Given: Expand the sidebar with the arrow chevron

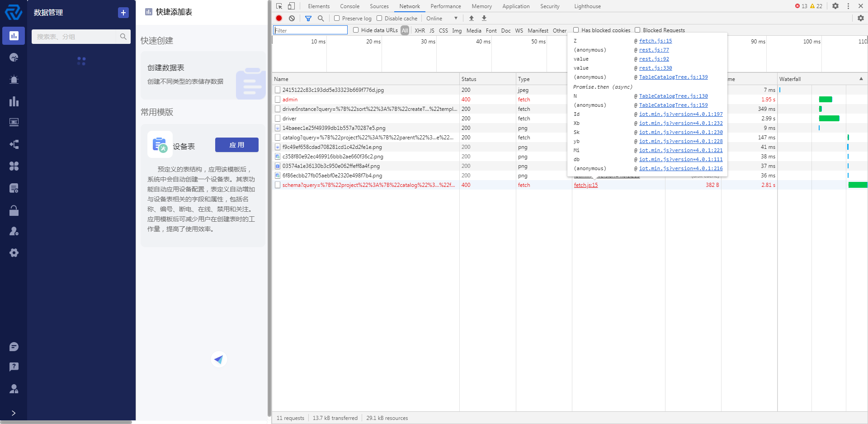Looking at the screenshot, I should coord(14,413).
